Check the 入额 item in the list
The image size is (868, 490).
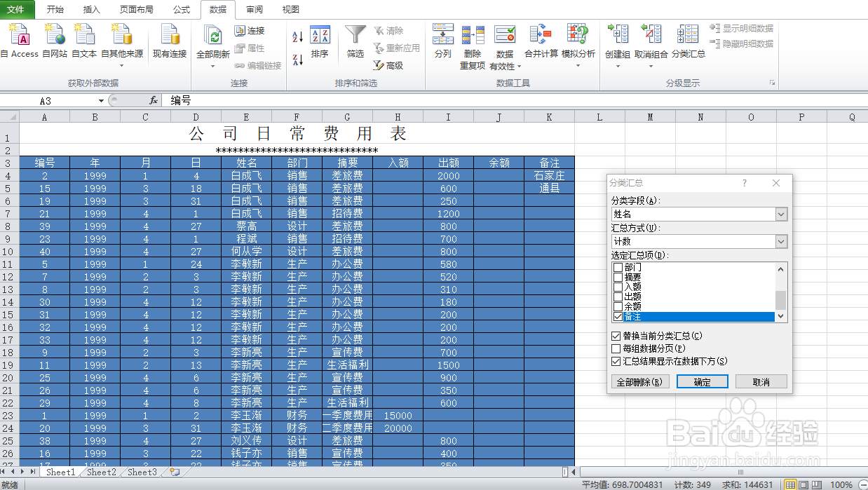618,287
